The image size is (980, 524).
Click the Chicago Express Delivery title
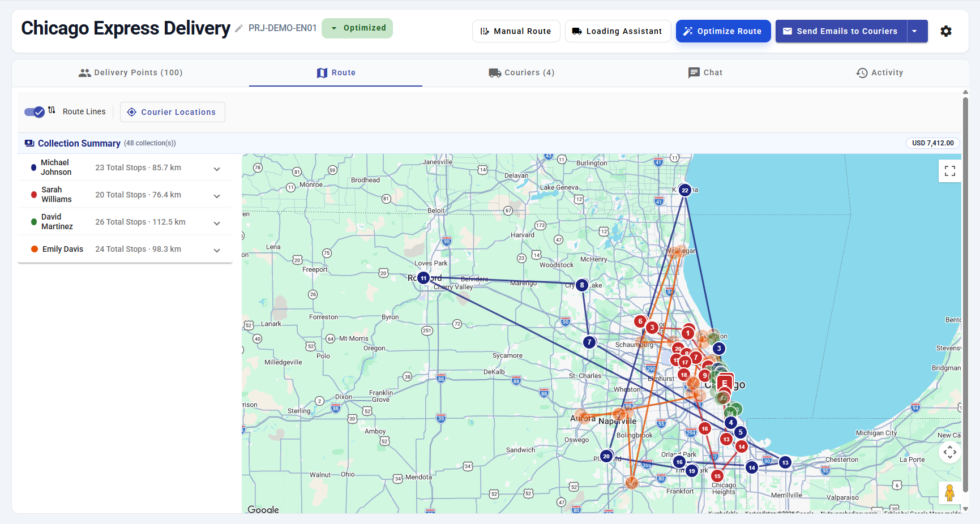[126, 28]
